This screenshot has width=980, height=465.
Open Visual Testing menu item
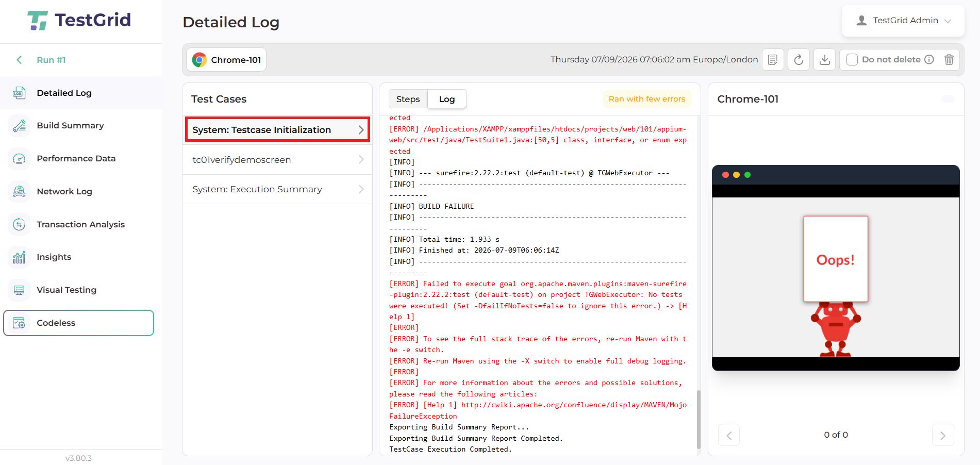click(x=81, y=290)
